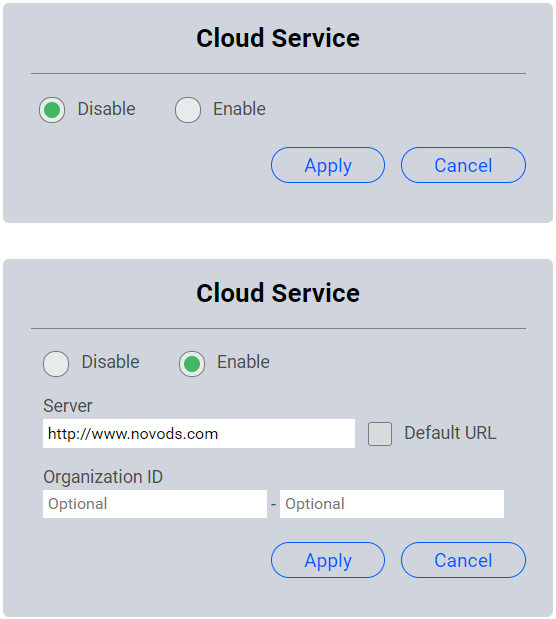This screenshot has height=619, width=556.
Task: Click Apply below the Organization ID fields
Action: pyautogui.click(x=328, y=560)
